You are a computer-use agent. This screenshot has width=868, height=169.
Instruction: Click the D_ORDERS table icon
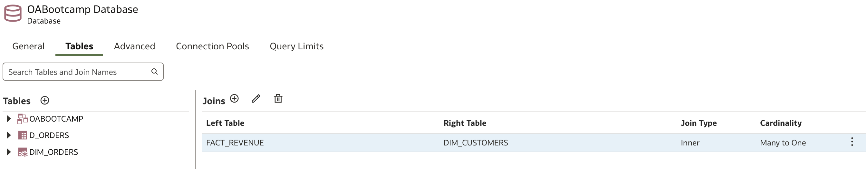pos(23,135)
